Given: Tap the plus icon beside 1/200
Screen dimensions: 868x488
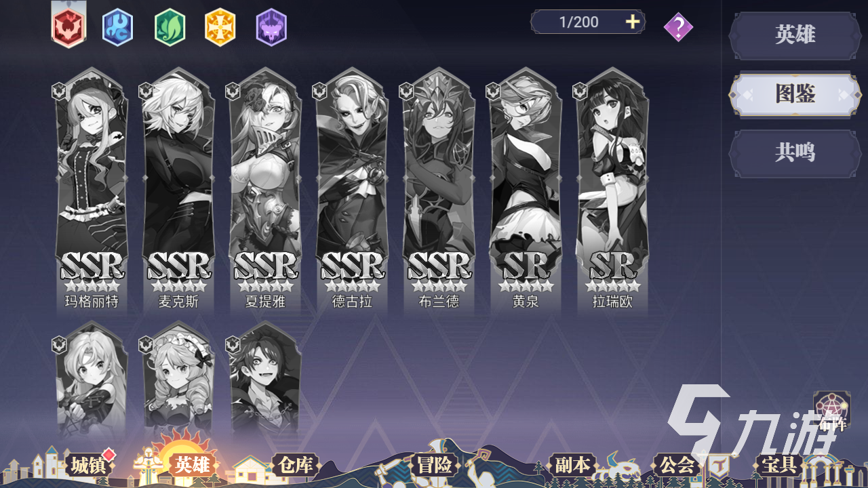Looking at the screenshot, I should (632, 22).
